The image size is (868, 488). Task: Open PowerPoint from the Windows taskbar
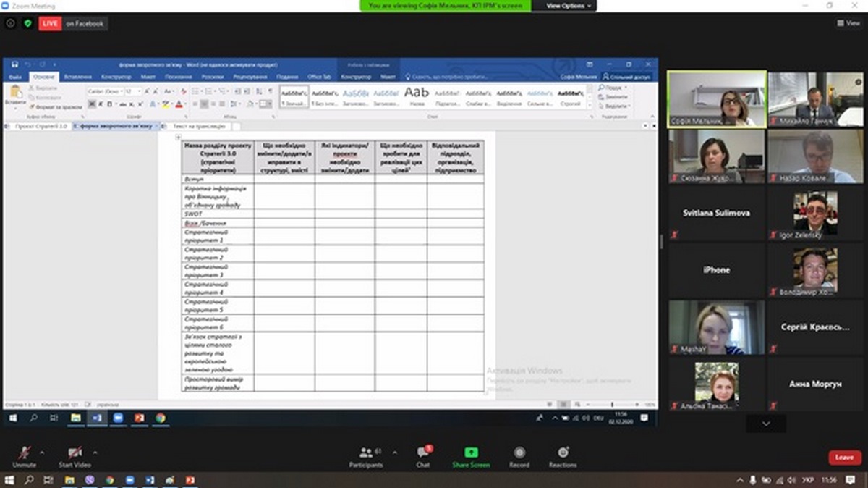(x=190, y=480)
